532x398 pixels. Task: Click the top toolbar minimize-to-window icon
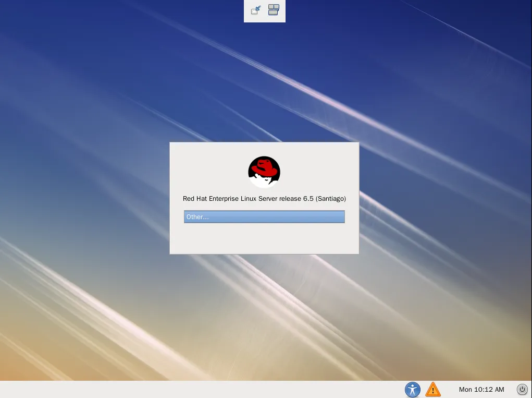pos(256,10)
